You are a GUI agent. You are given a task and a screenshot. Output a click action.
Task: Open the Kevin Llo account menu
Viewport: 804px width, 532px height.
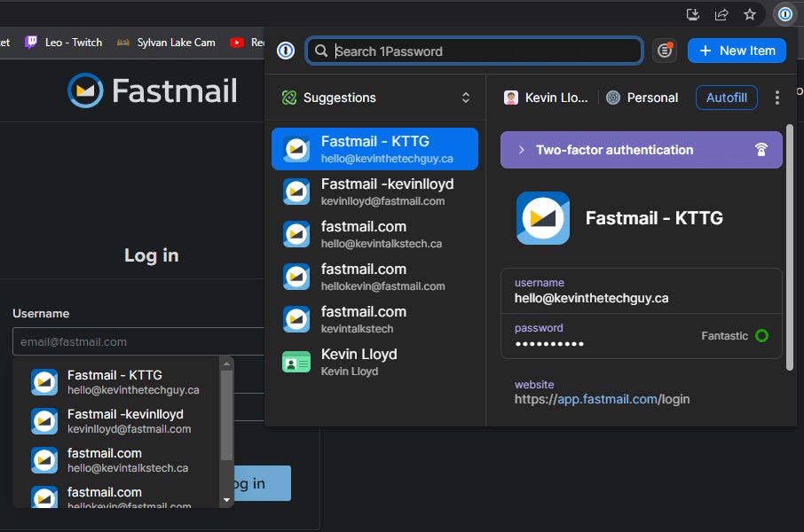click(541, 98)
